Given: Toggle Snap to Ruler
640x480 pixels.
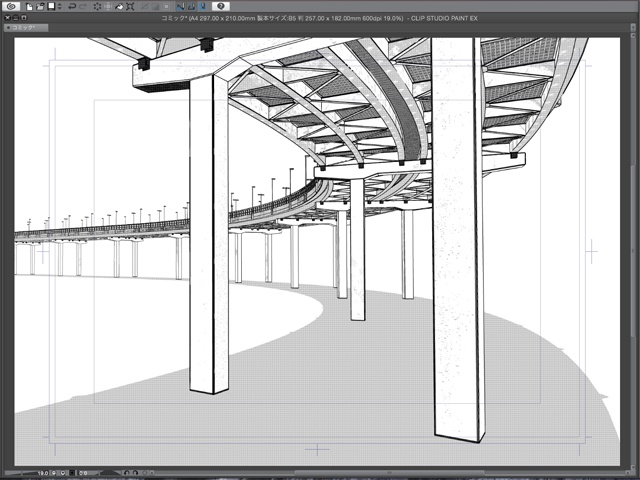Looking at the screenshot, I should point(181,6).
